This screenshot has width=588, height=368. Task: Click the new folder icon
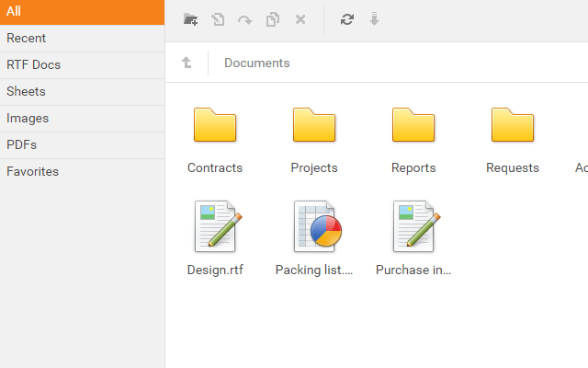coord(190,19)
